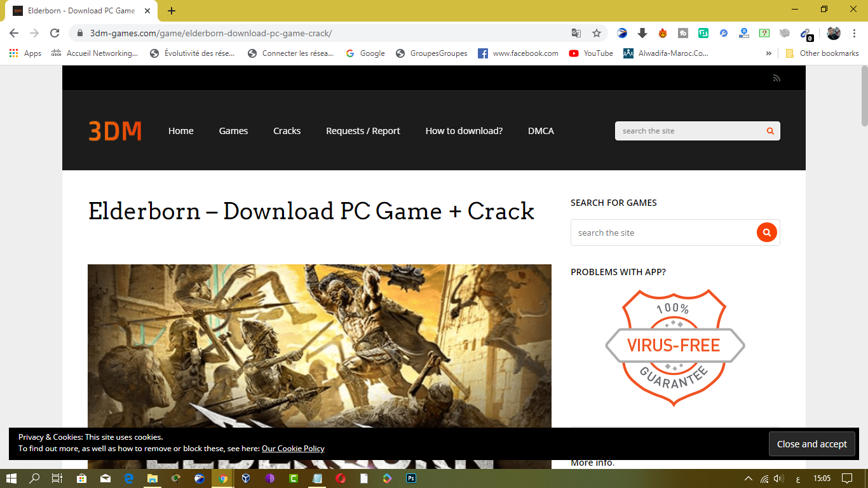The width and height of the screenshot is (868, 488).
Task: Open the GroupesGroupes bookmark
Action: click(431, 53)
